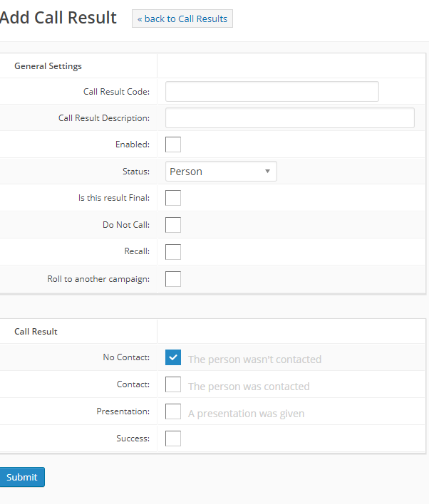Click the "The person was contacted" hint text

249,387
